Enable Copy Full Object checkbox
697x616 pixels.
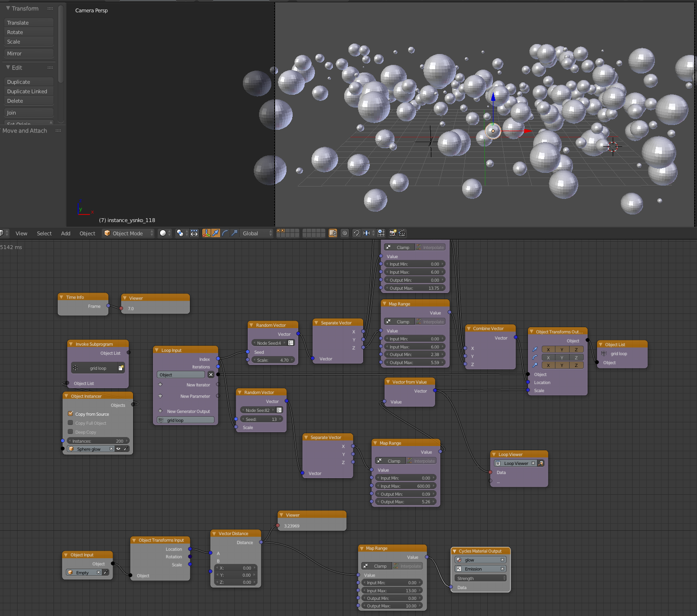click(71, 423)
